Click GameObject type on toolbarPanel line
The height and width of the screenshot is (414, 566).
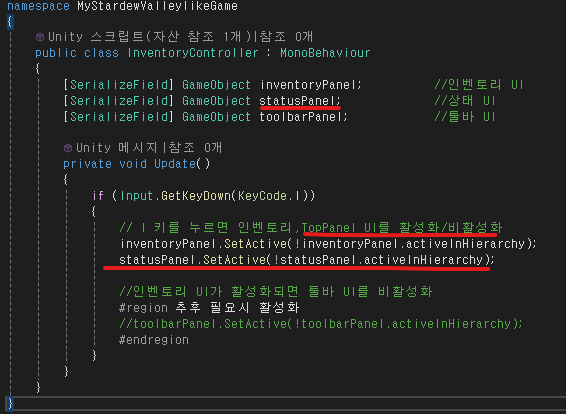pos(216,117)
